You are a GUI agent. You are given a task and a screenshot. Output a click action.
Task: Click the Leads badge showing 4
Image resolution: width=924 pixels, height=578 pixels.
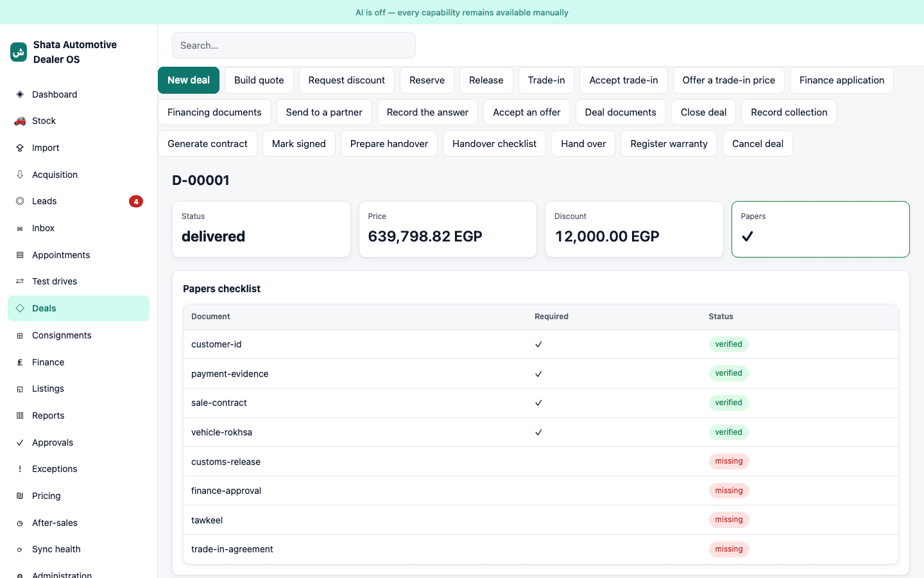pyautogui.click(x=136, y=201)
